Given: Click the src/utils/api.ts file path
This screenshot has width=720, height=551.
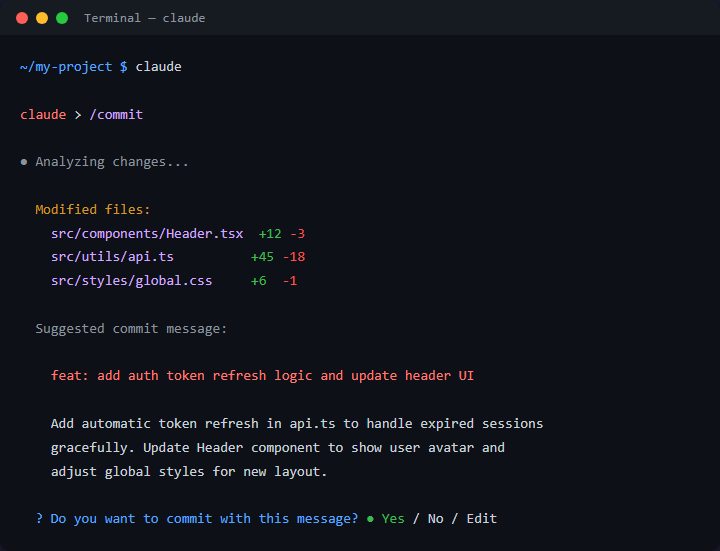Looking at the screenshot, I should click(112, 256).
